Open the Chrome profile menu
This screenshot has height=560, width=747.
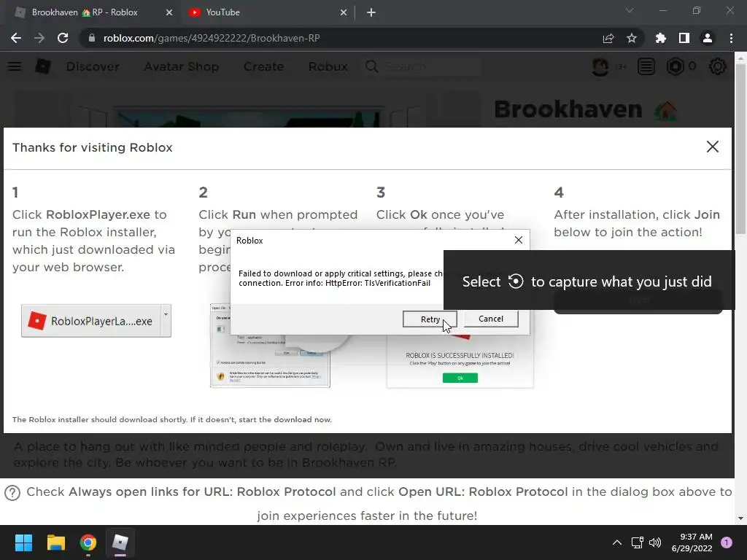[708, 38]
